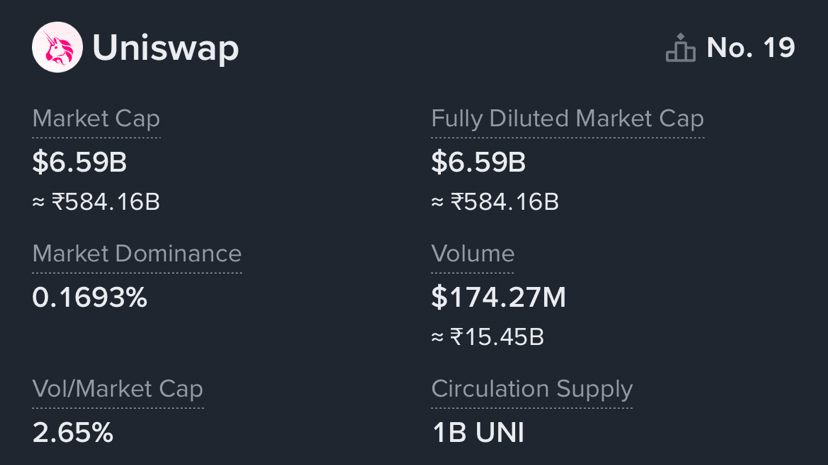
Task: Select the 1B UNI supply value
Action: (478, 432)
